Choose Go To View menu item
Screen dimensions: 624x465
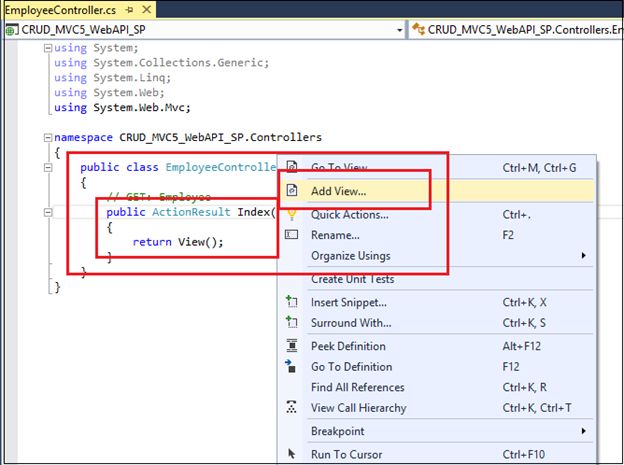click(437, 168)
